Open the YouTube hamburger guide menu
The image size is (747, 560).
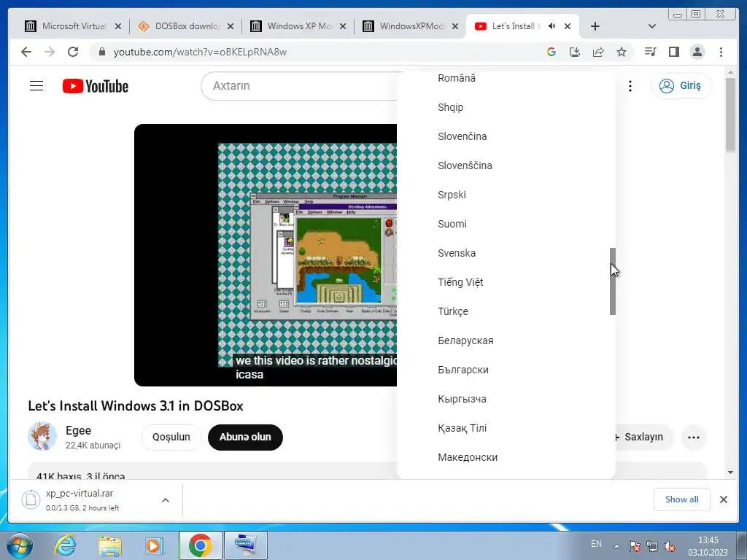tap(36, 86)
